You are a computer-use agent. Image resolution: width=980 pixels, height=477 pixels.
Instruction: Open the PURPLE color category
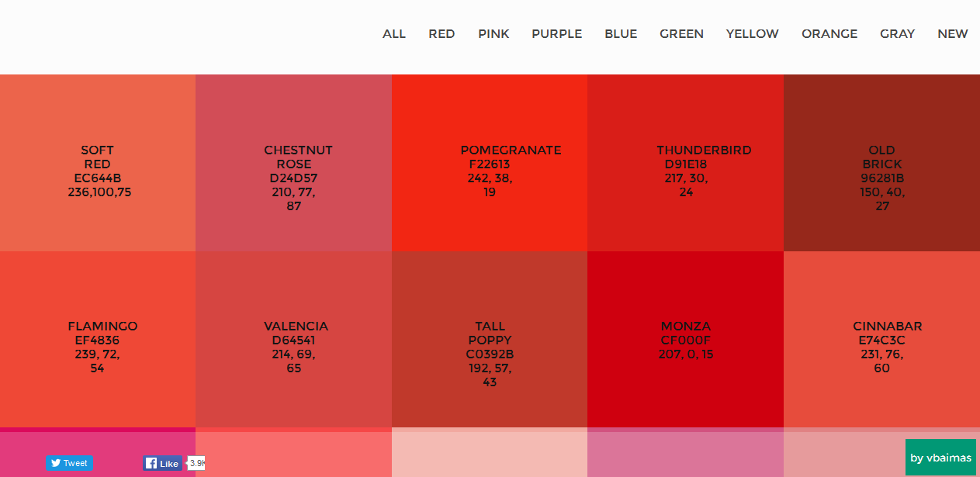click(x=556, y=33)
